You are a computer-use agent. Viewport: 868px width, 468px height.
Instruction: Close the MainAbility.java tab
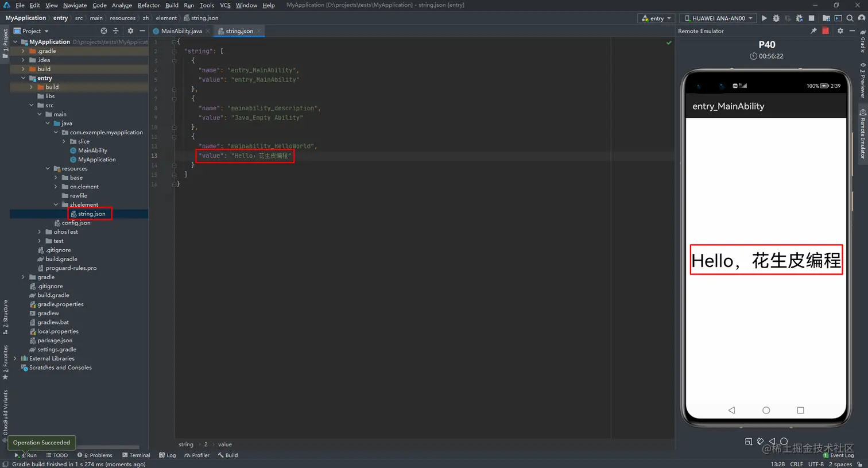208,31
